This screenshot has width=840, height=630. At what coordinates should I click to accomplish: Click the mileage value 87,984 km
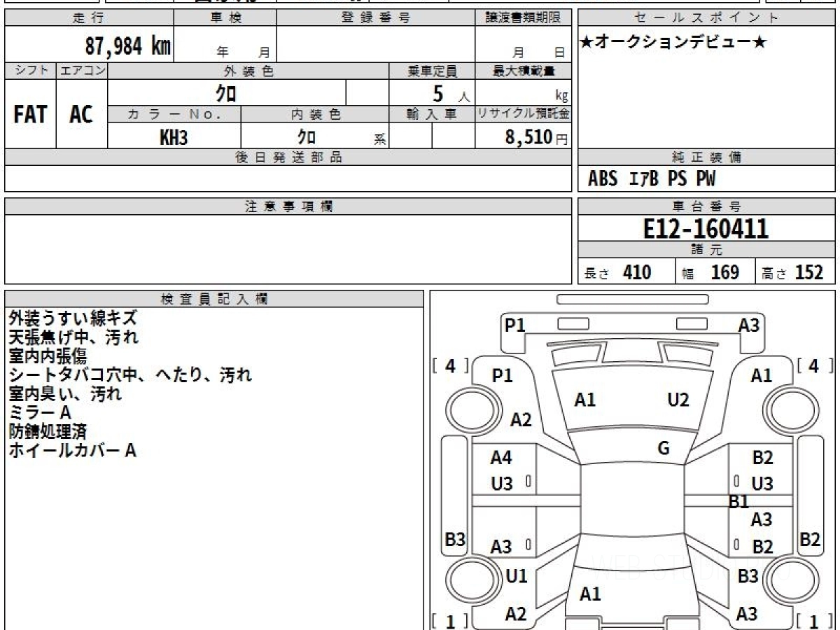pos(128,46)
